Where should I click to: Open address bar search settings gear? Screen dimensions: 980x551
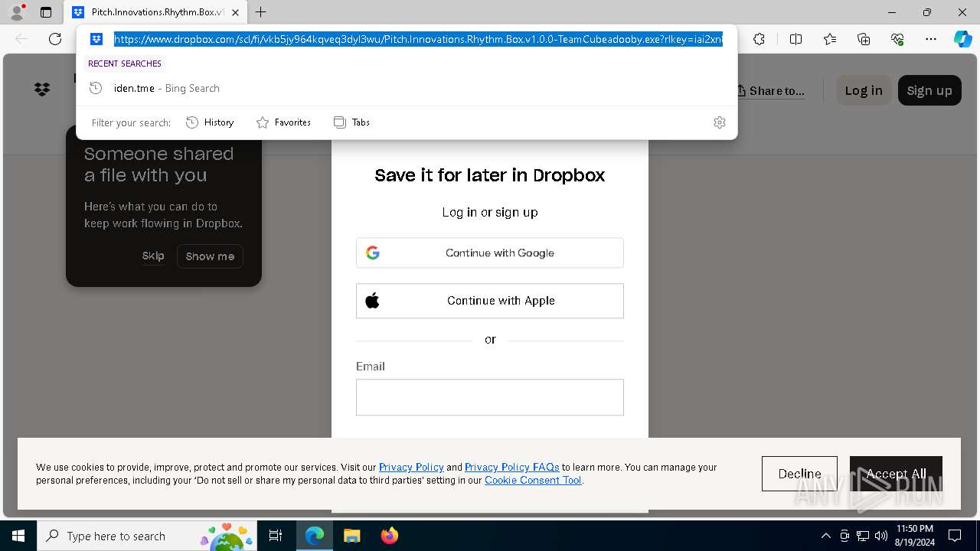[720, 122]
